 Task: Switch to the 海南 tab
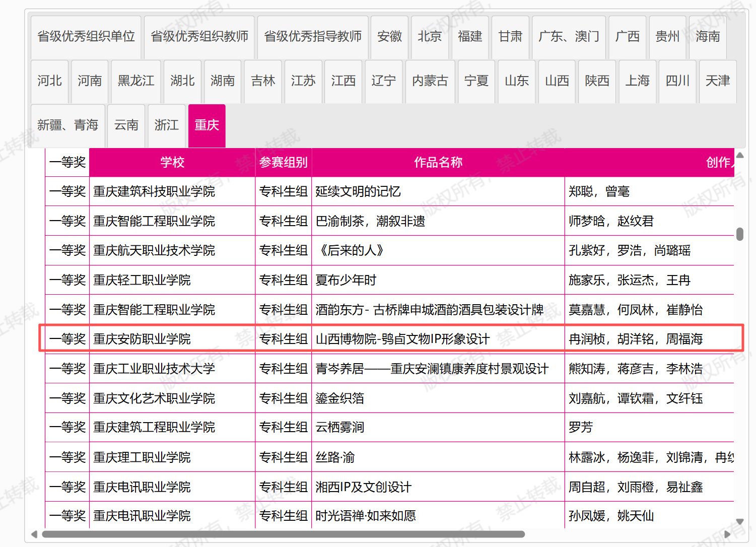click(708, 37)
